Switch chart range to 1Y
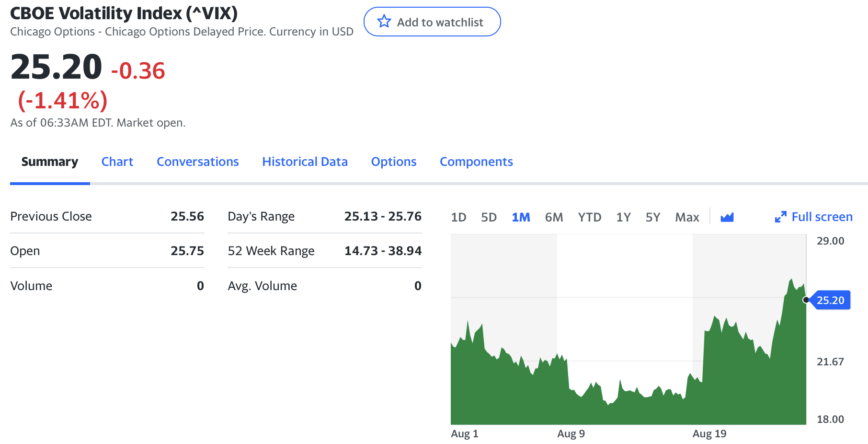 click(623, 217)
